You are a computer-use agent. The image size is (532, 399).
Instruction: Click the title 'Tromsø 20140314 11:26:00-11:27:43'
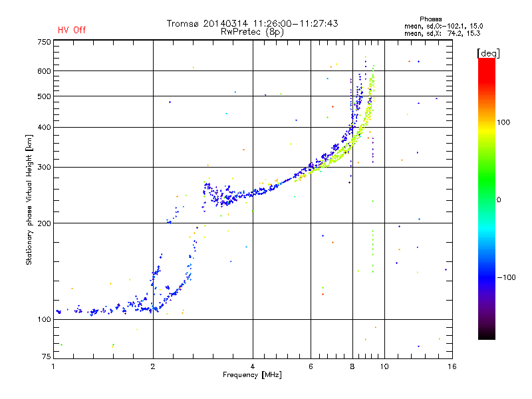click(252, 23)
